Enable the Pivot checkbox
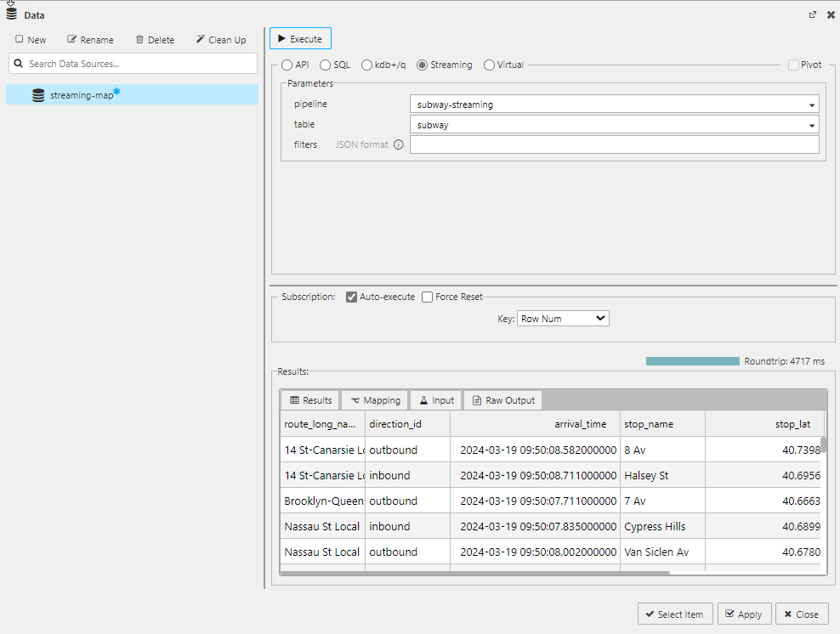Screen dimensions: 840x634 [793, 65]
